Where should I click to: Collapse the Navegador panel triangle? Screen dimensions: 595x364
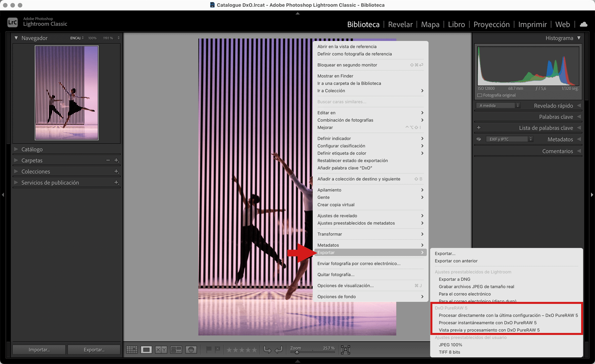point(16,38)
